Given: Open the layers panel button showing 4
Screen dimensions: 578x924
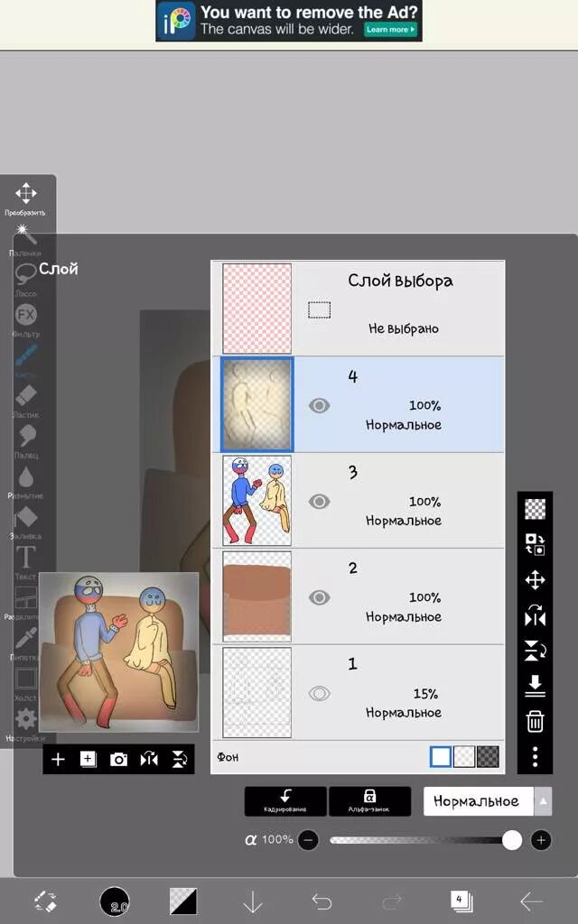Looking at the screenshot, I should pos(461,901).
